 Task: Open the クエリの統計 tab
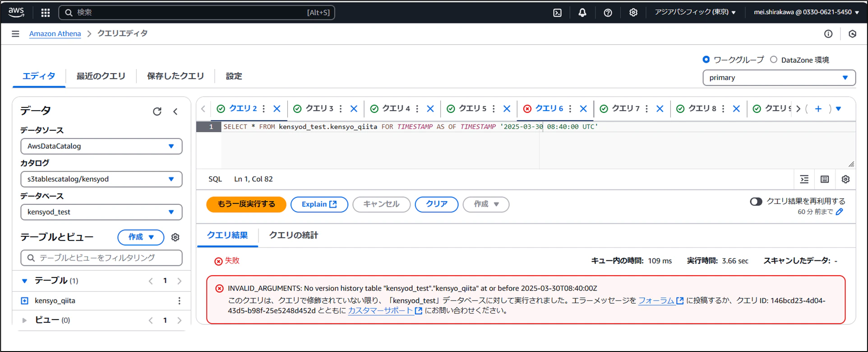294,235
